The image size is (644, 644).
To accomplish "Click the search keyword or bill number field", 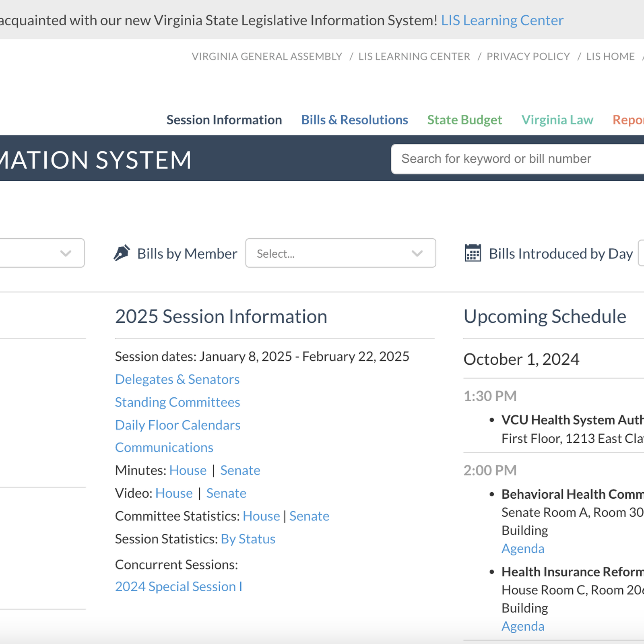I will point(515,159).
